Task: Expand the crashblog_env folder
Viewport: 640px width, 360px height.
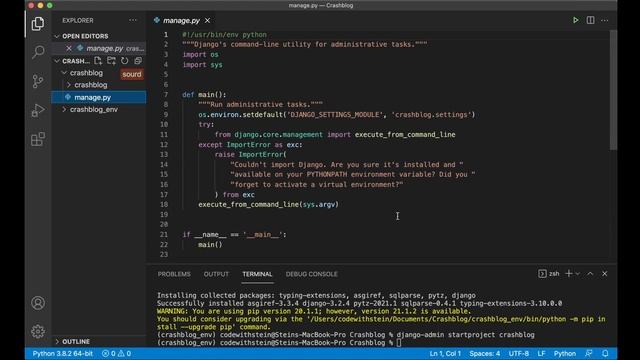Action: [x=64, y=109]
